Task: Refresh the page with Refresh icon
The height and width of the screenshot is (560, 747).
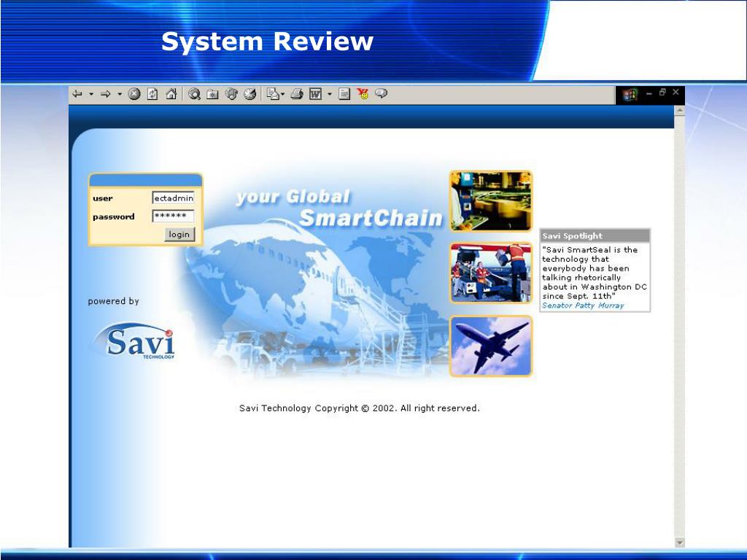Action: coord(152,94)
